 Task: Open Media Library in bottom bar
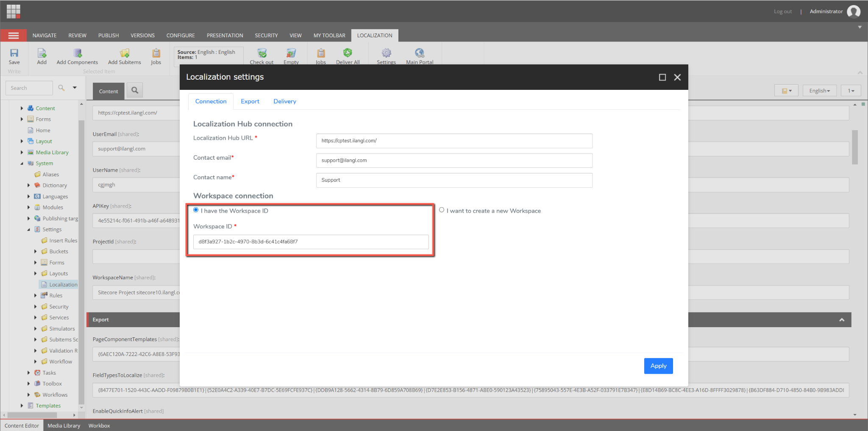[x=64, y=425]
